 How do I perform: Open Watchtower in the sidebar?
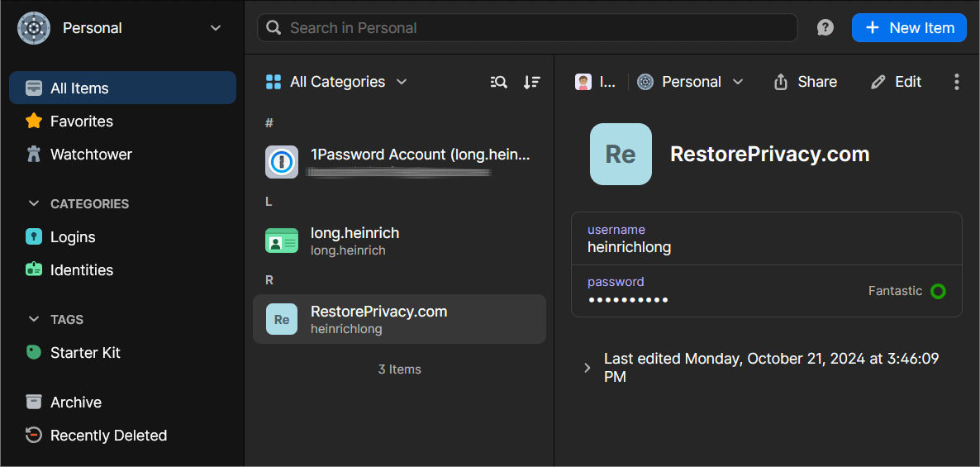click(122, 154)
